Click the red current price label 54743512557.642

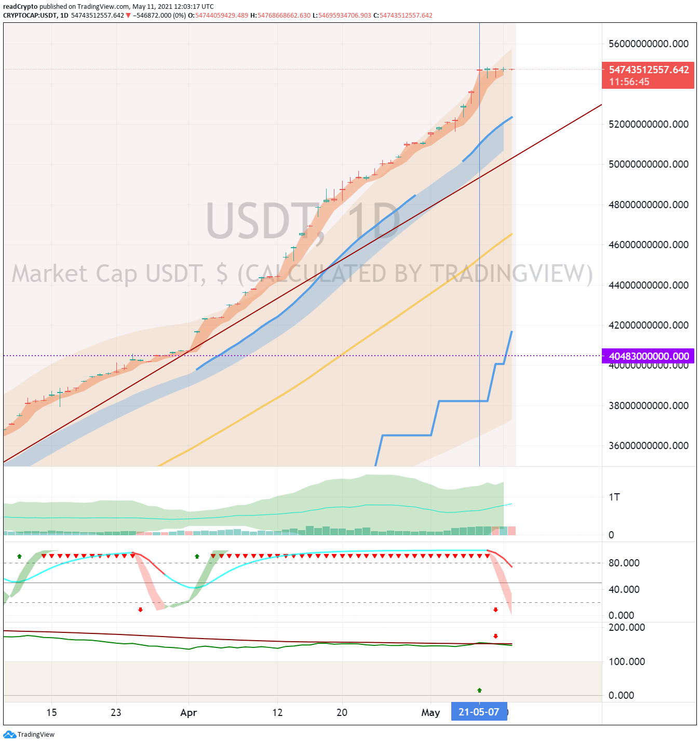click(x=648, y=76)
